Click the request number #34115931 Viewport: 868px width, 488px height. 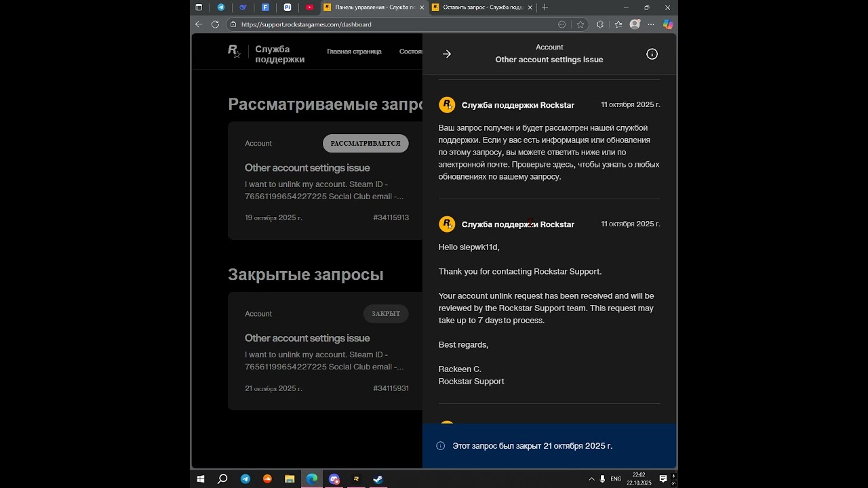tap(391, 388)
